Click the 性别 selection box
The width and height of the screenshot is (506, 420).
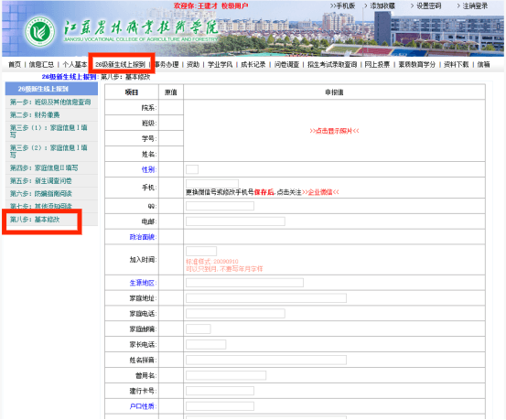click(x=192, y=169)
